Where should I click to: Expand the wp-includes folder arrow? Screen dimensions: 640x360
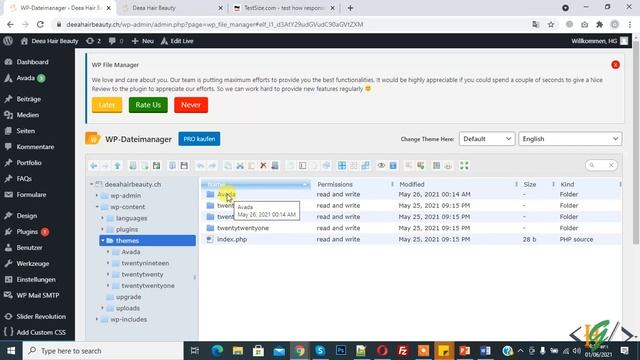(x=97, y=320)
